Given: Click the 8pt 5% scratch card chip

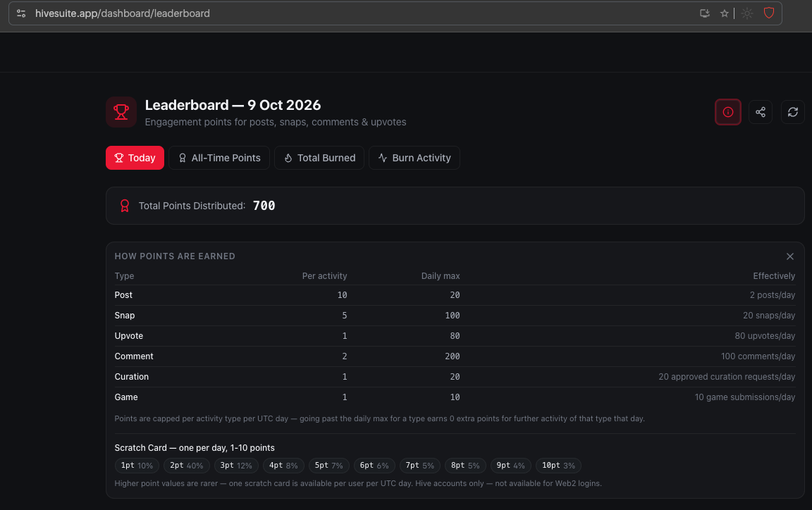Looking at the screenshot, I should (x=465, y=466).
